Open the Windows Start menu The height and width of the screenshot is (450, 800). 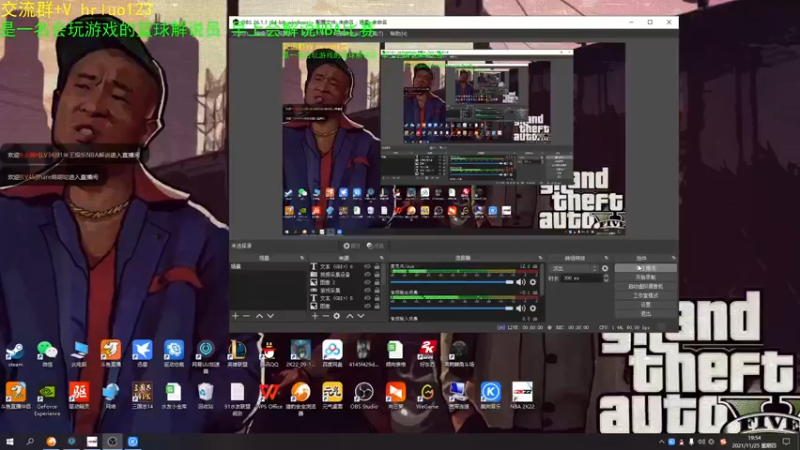tap(10, 442)
